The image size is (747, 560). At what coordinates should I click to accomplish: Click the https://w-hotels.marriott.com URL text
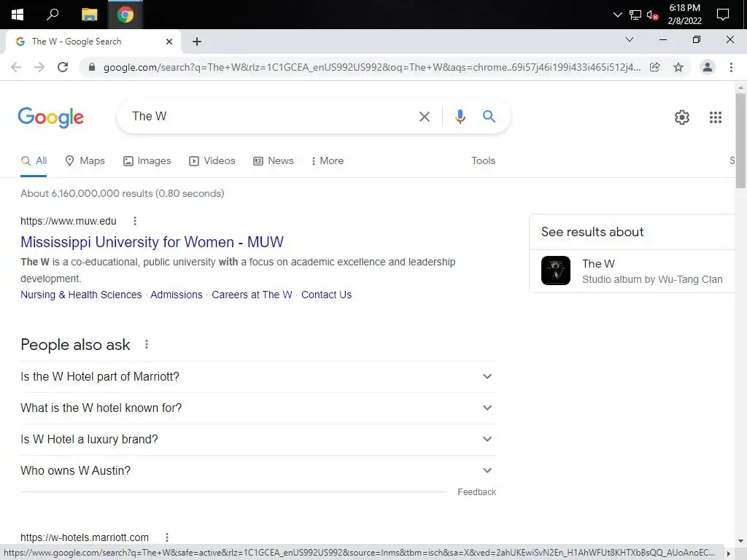pos(85,537)
